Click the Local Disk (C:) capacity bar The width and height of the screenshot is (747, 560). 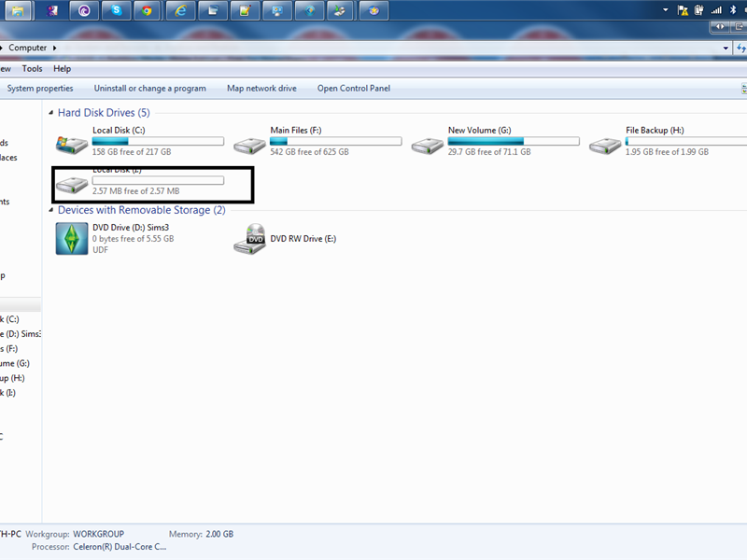157,141
